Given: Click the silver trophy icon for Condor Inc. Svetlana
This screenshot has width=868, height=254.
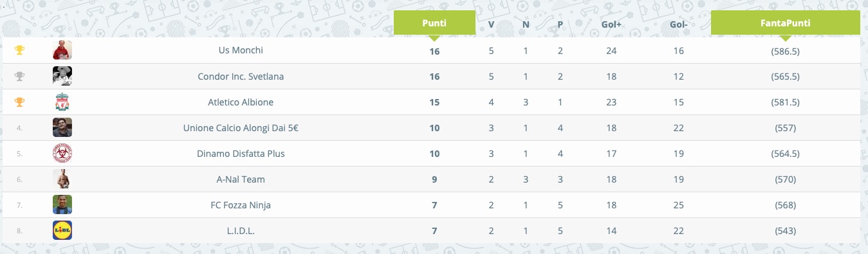Looking at the screenshot, I should (19, 76).
